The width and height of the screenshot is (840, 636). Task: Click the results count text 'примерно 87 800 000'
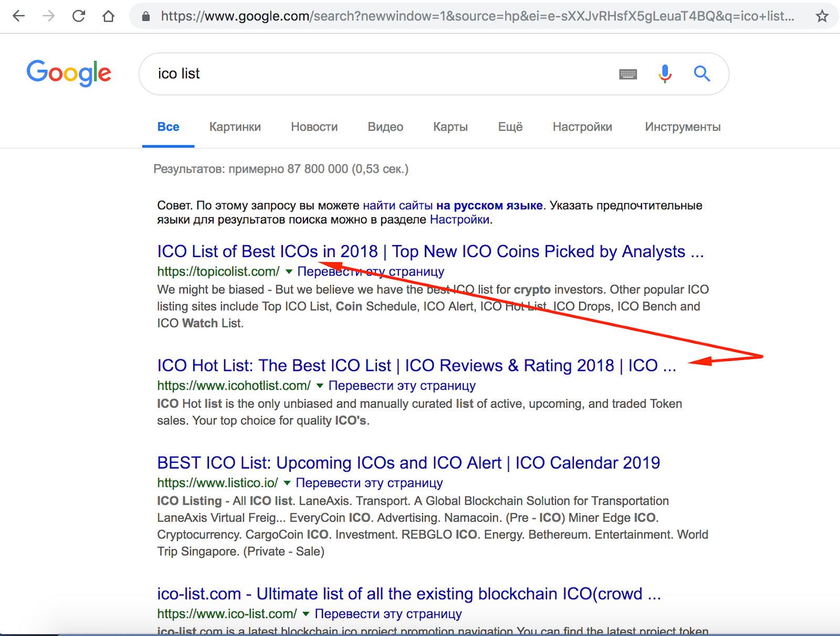(288, 169)
